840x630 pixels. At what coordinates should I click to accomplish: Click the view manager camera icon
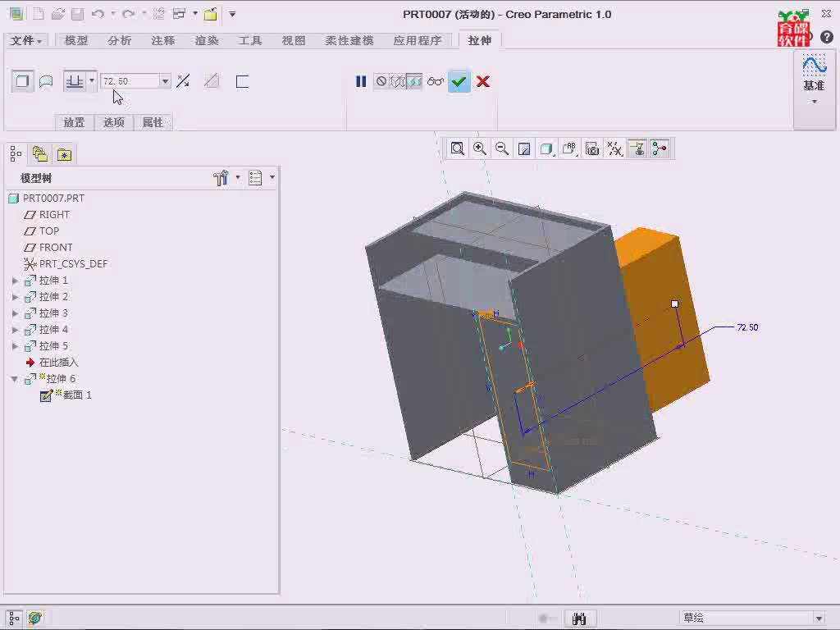592,148
